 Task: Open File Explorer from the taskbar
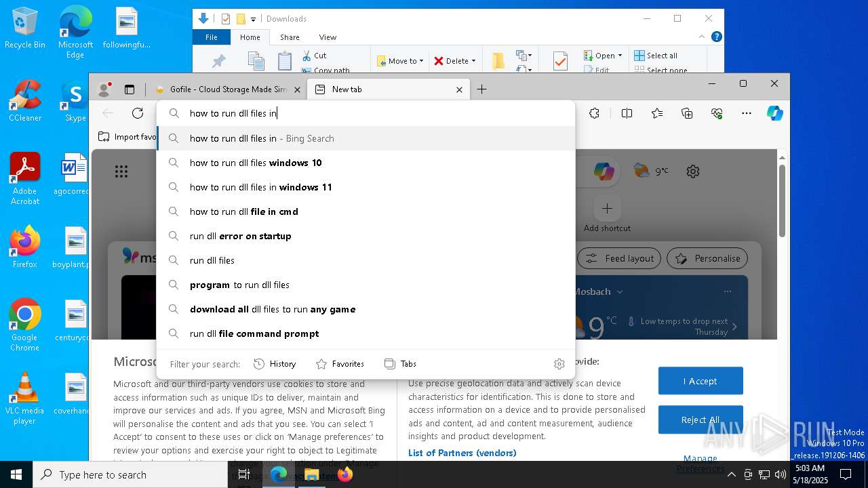point(311,474)
